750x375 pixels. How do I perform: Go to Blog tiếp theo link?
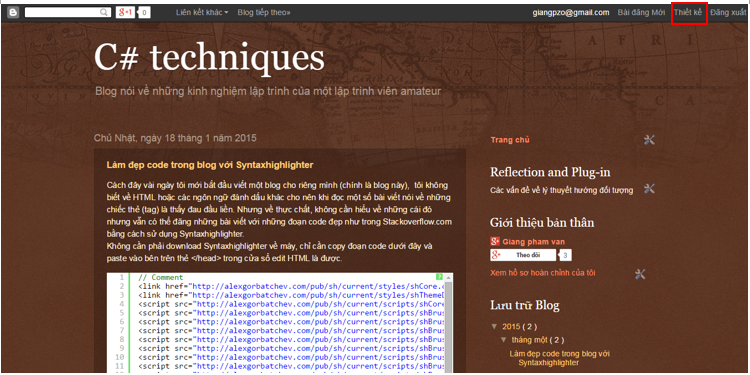264,13
